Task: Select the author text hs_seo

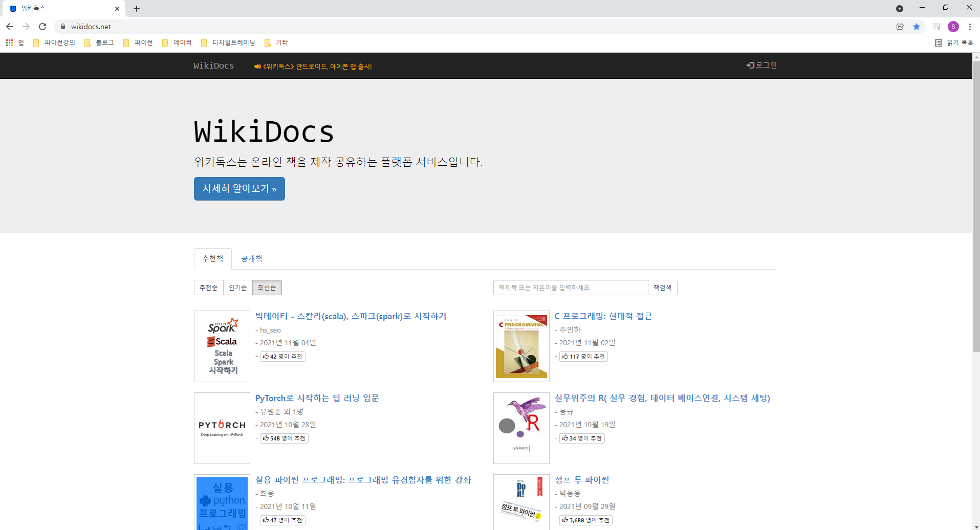Action: 270,330
